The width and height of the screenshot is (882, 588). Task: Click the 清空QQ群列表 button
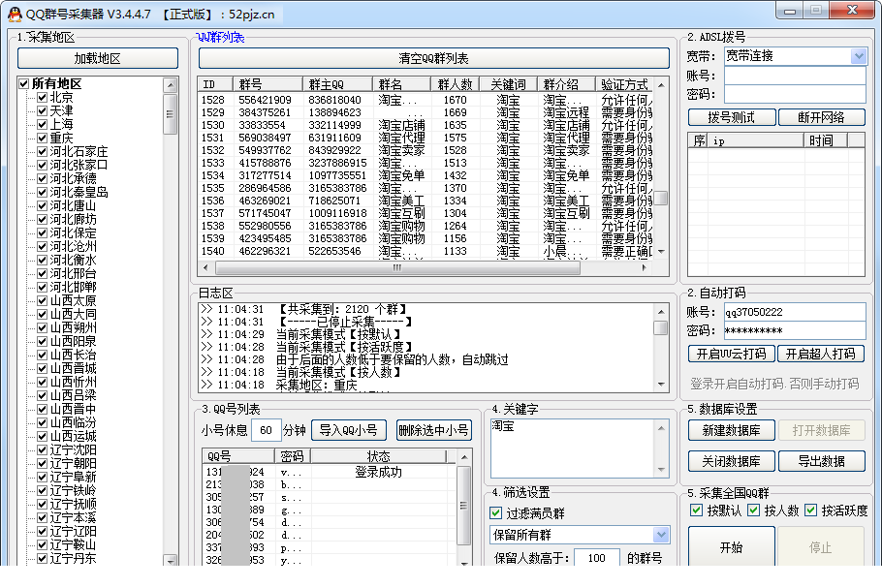[x=433, y=58]
